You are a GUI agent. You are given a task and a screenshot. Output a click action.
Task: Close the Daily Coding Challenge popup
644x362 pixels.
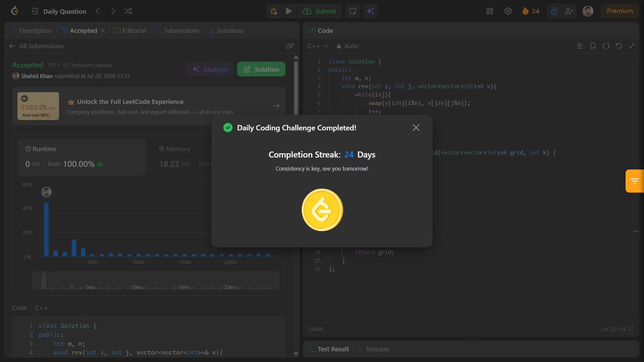click(x=416, y=128)
